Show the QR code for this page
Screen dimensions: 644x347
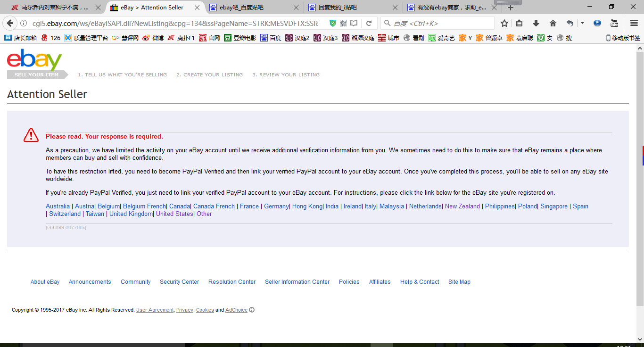343,23
